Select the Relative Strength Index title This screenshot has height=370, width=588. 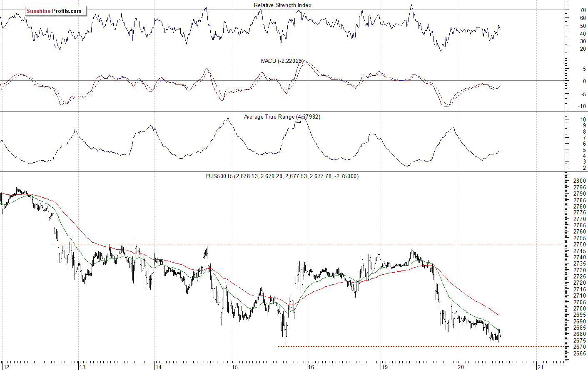coord(283,5)
